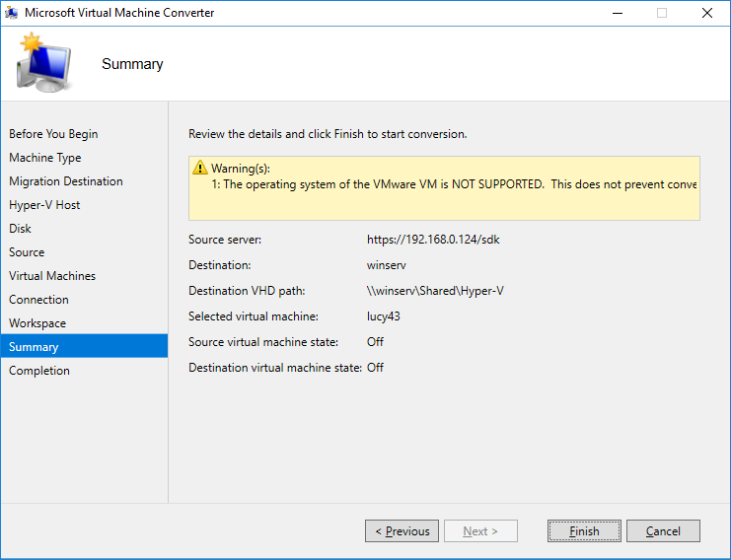Click the Destination virtual machine state Off value
This screenshot has width=731, height=560.
pyautogui.click(x=375, y=368)
